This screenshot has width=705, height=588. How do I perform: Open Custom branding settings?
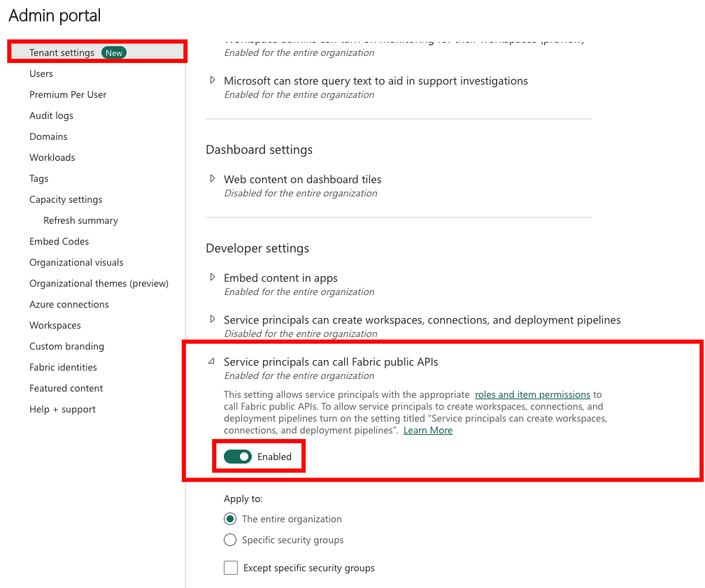[x=66, y=346]
